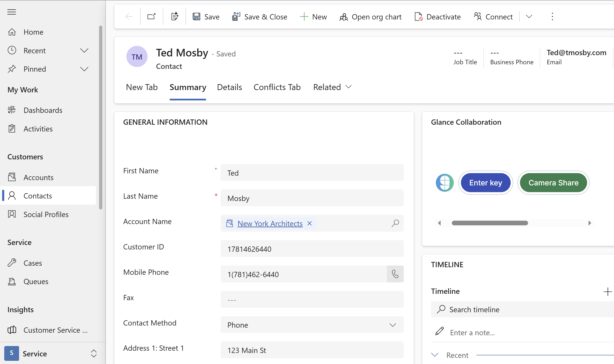
Task: Switch to the Conflicts Tab
Action: [277, 87]
